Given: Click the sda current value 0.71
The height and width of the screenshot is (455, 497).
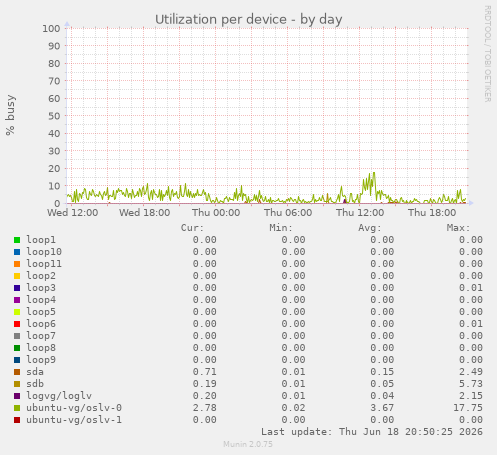Looking at the screenshot, I should [205, 372].
